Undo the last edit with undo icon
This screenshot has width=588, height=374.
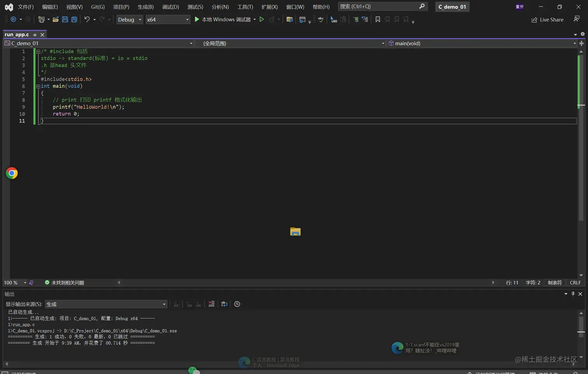tap(87, 19)
